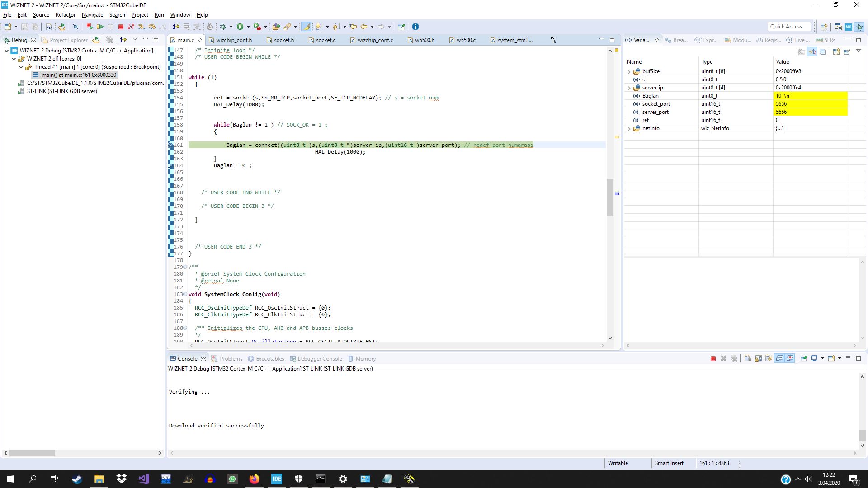The width and height of the screenshot is (868, 488).
Task: Click the Step Into icon
Action: coord(141,27)
